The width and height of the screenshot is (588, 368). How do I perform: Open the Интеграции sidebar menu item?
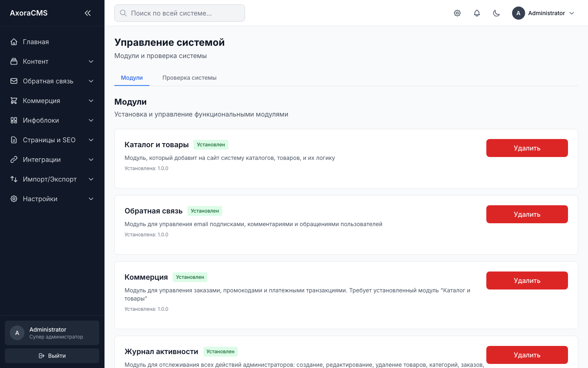click(52, 159)
